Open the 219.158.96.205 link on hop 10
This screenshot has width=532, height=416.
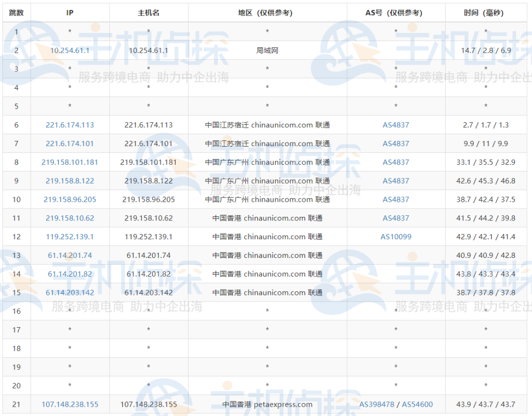pyautogui.click(x=70, y=199)
